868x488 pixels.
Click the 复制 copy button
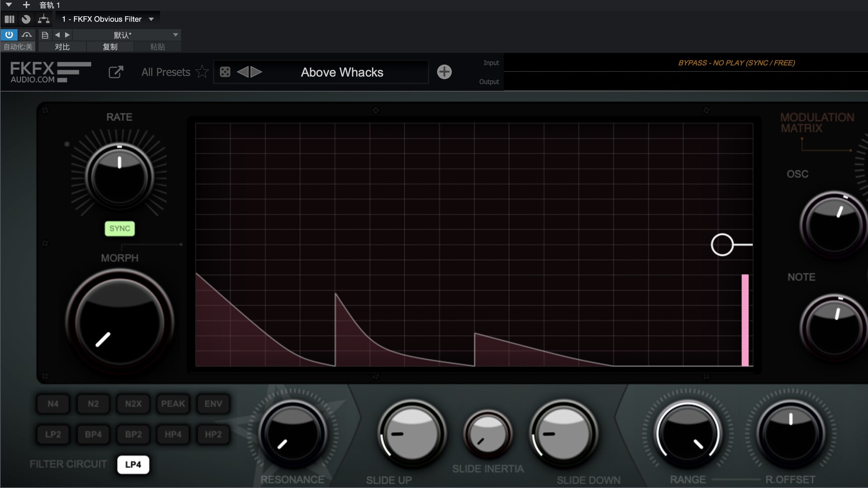pyautogui.click(x=110, y=47)
